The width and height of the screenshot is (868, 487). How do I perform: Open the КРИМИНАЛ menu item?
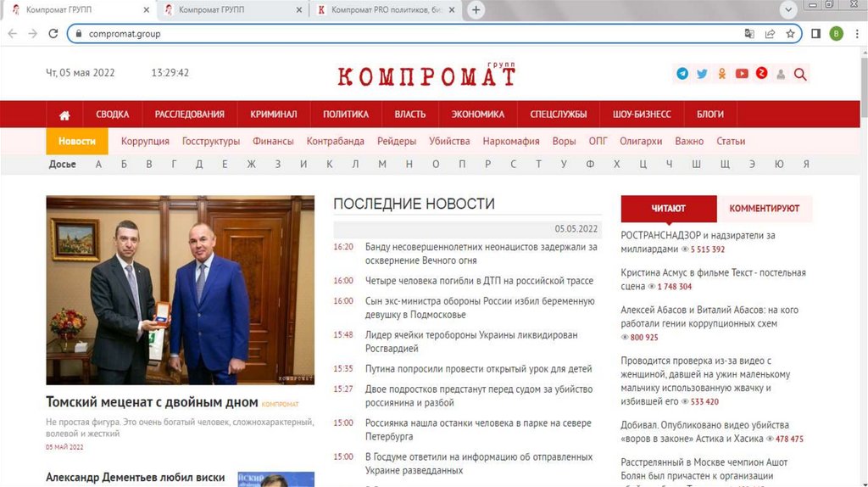tap(274, 115)
